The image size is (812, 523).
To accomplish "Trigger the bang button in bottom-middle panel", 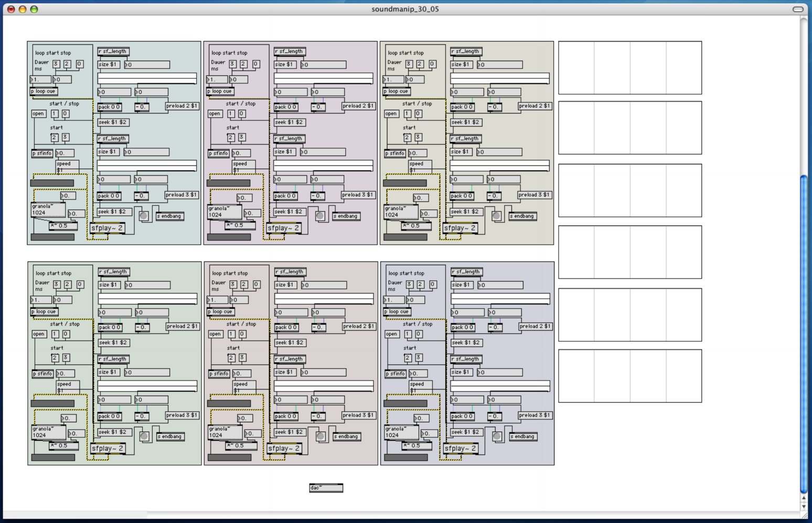I will click(320, 436).
